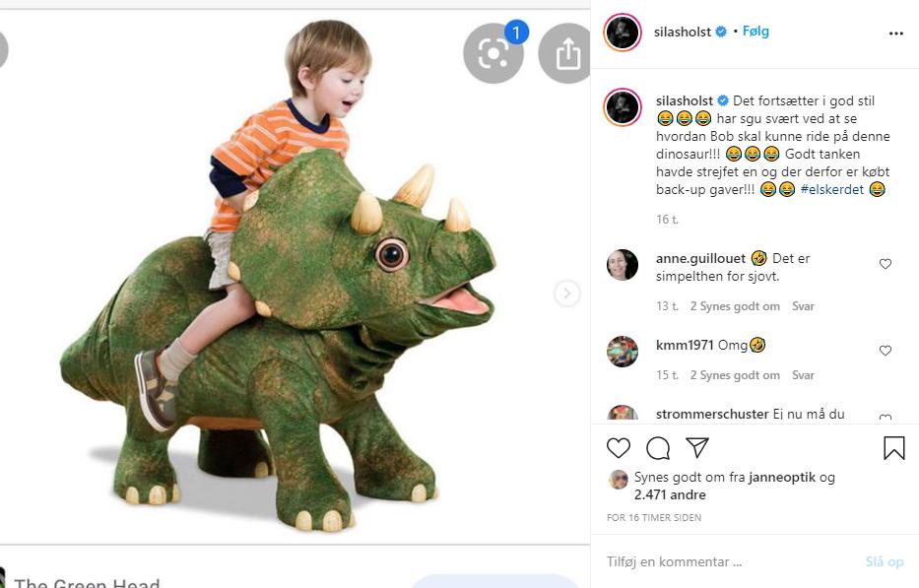Share post with paper plane icon
The width and height of the screenshot is (919, 588).
coord(697,447)
